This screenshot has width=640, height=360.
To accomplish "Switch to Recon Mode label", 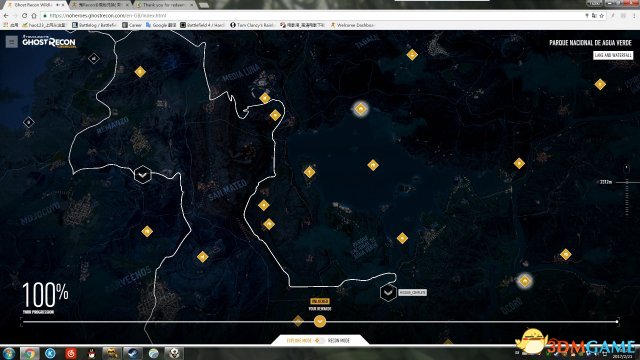I will (x=339, y=340).
